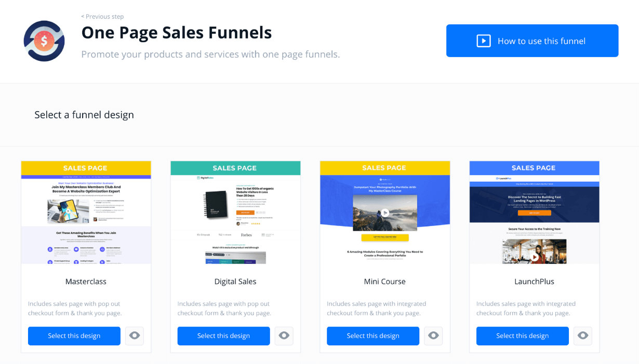This screenshot has width=639, height=364.
Task: Click the play icon in How to use button
Action: coord(484,41)
